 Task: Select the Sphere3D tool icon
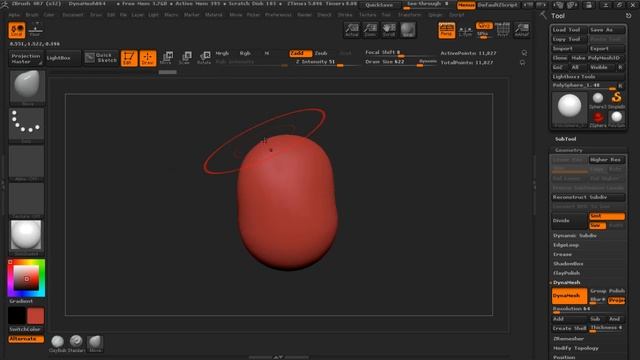598,99
